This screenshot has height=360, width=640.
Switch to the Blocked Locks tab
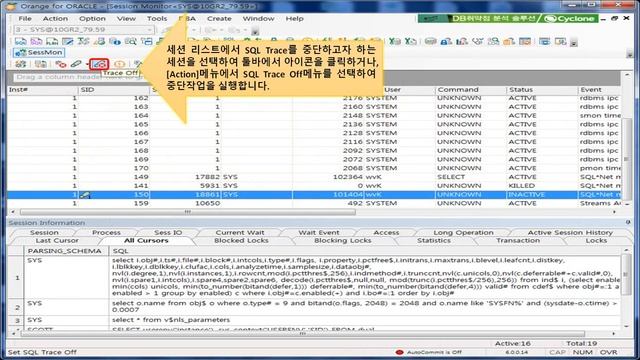[x=241, y=240]
